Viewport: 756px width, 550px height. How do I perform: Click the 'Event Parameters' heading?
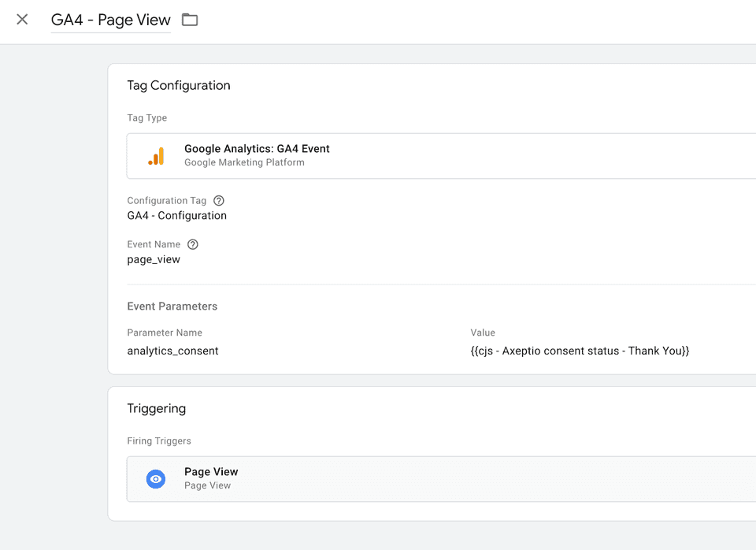[x=172, y=306]
